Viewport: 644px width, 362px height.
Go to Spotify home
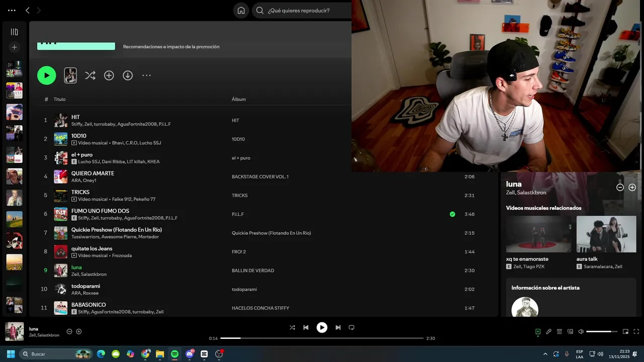coord(241,11)
